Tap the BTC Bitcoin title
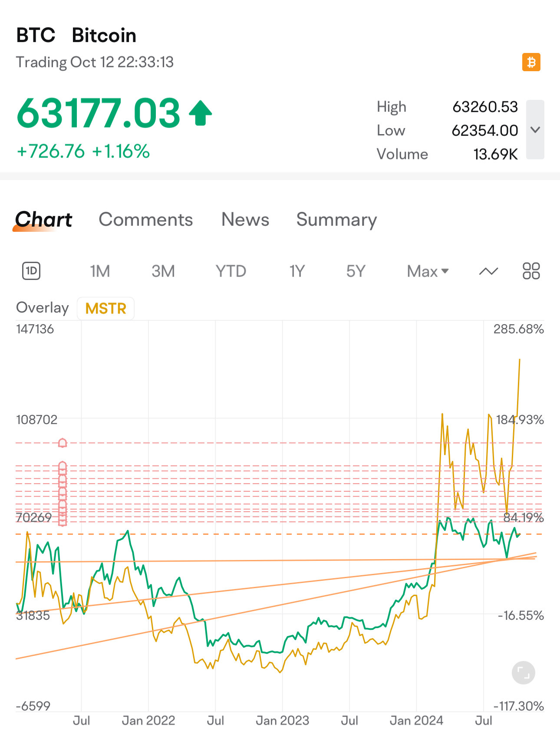The height and width of the screenshot is (744, 560). point(76,35)
